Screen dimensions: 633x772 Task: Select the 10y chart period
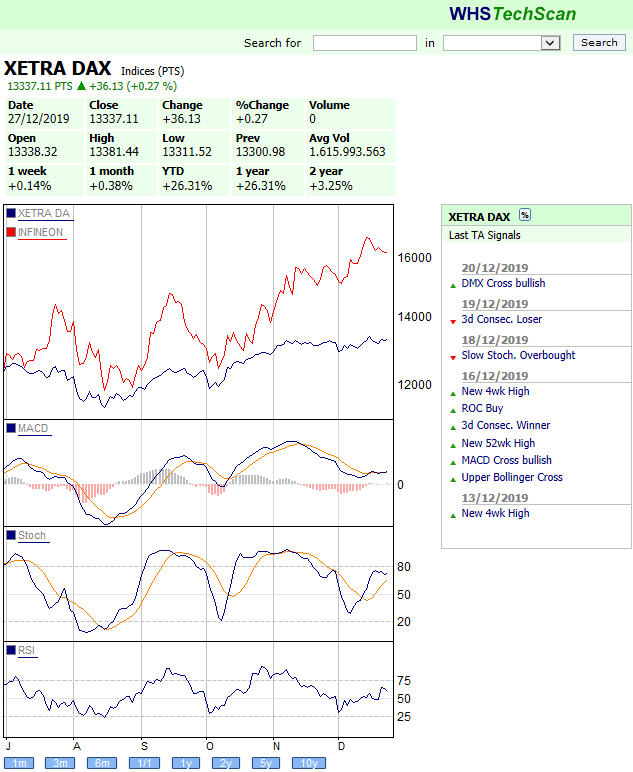309,763
